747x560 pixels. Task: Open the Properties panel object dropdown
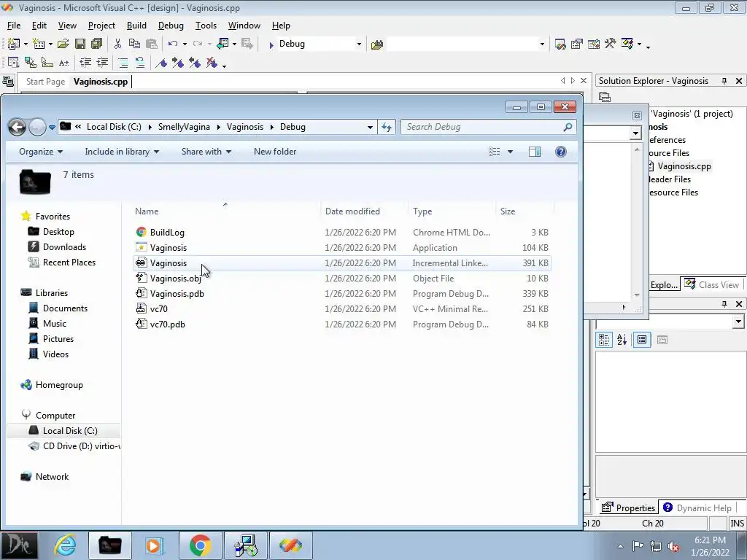click(x=738, y=322)
